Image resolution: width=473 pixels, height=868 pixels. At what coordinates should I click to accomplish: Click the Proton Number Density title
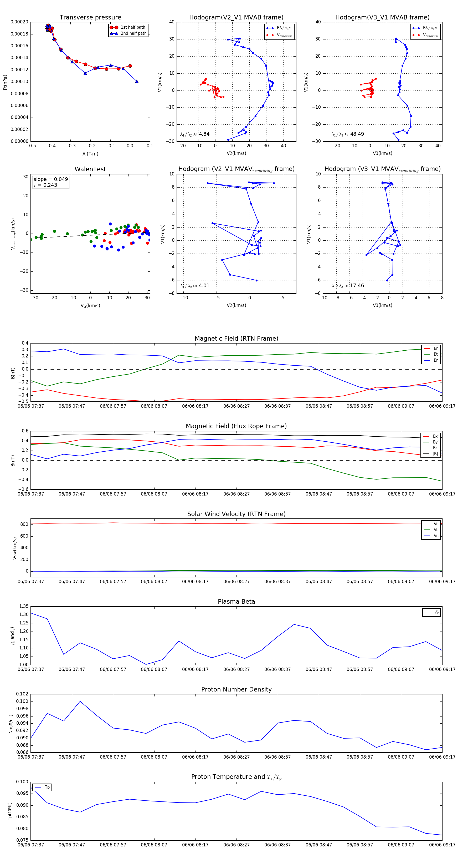click(236, 689)
